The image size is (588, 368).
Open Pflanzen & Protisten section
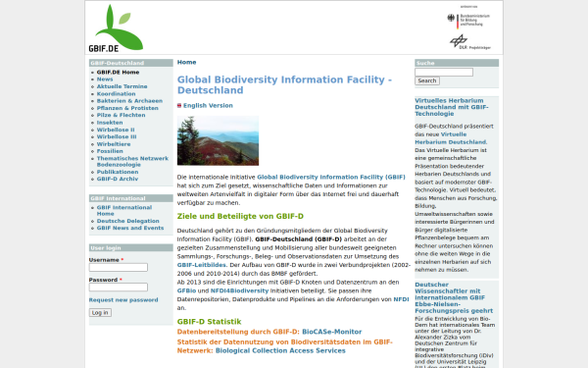coord(127,108)
